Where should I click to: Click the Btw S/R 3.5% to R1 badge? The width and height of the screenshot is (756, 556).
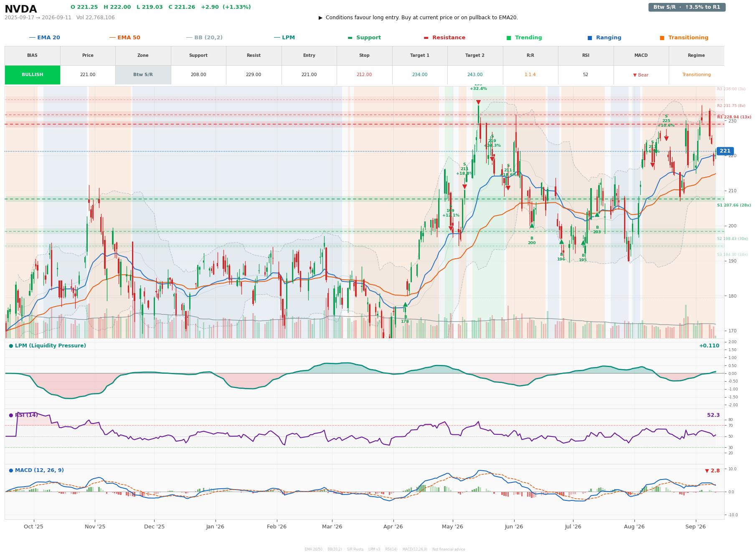(687, 7)
